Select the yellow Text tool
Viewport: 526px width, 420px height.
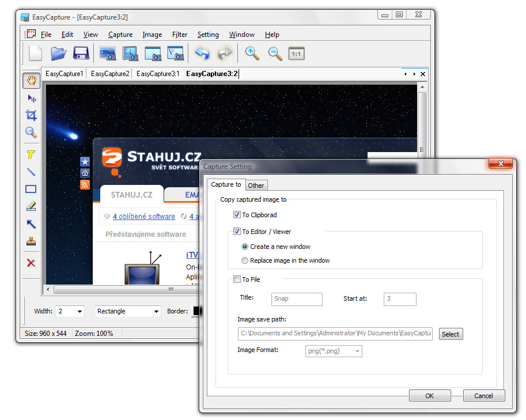coord(31,154)
